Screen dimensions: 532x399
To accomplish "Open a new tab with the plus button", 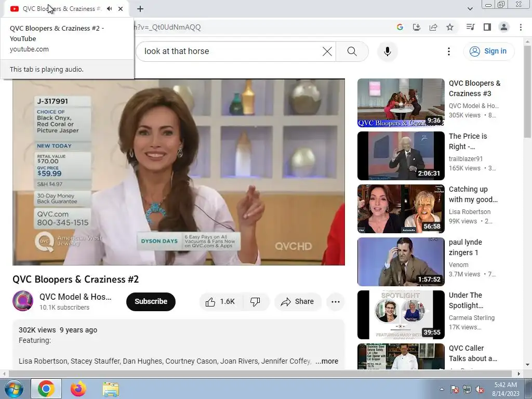I will pos(140,9).
